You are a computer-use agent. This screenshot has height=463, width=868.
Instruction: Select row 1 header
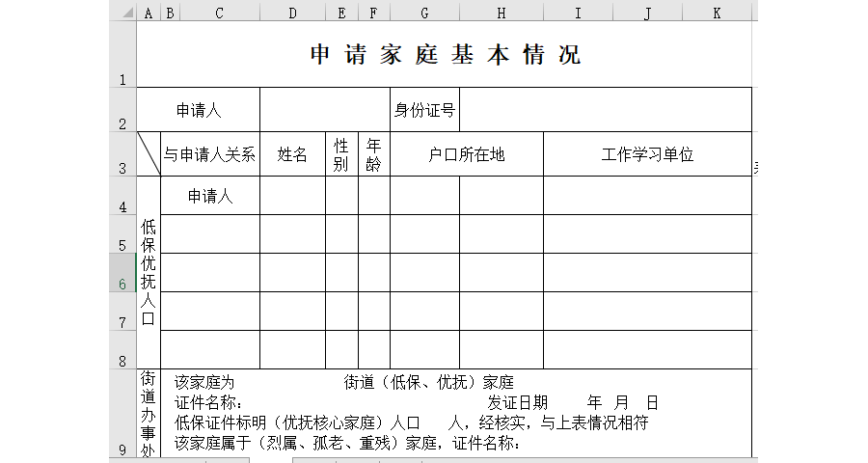[122, 54]
